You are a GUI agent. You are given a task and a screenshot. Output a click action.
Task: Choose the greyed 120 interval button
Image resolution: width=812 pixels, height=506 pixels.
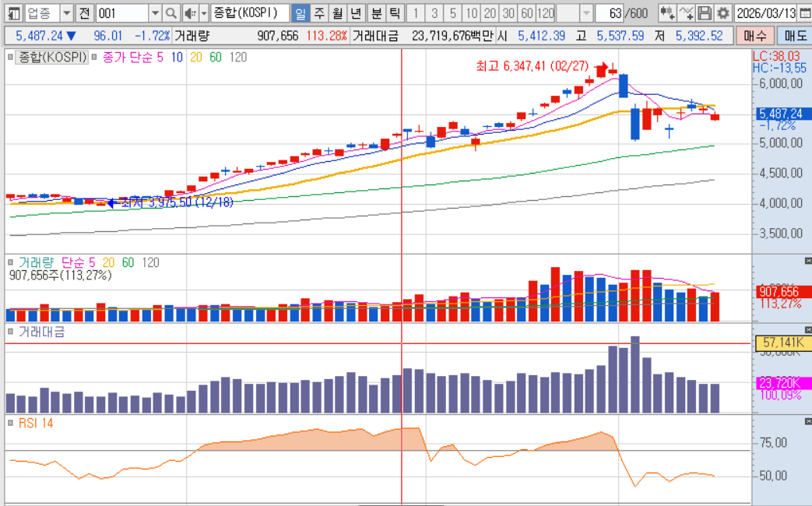pos(545,13)
